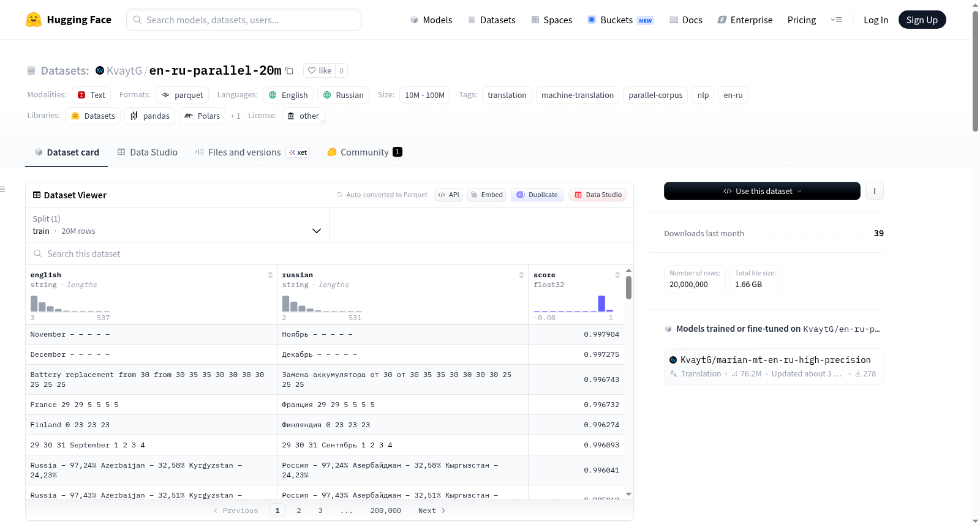The height and width of the screenshot is (527, 980).
Task: Switch to the Dataset card tab
Action: click(x=67, y=152)
